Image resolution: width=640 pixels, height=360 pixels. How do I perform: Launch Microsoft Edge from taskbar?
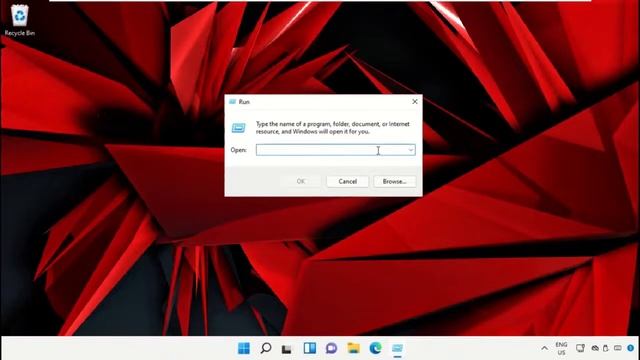click(376, 348)
